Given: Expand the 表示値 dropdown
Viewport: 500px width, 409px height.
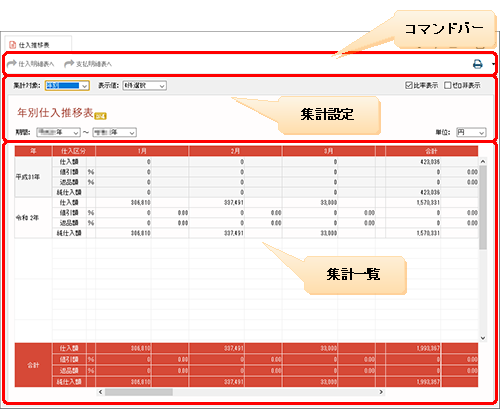Looking at the screenshot, I should point(144,86).
